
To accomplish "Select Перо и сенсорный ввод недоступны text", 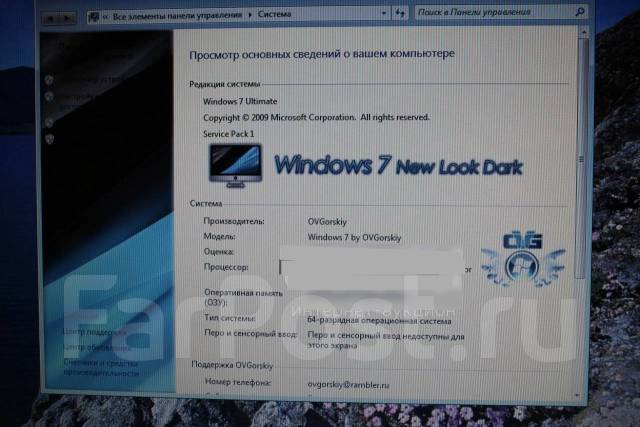I will click(386, 340).
